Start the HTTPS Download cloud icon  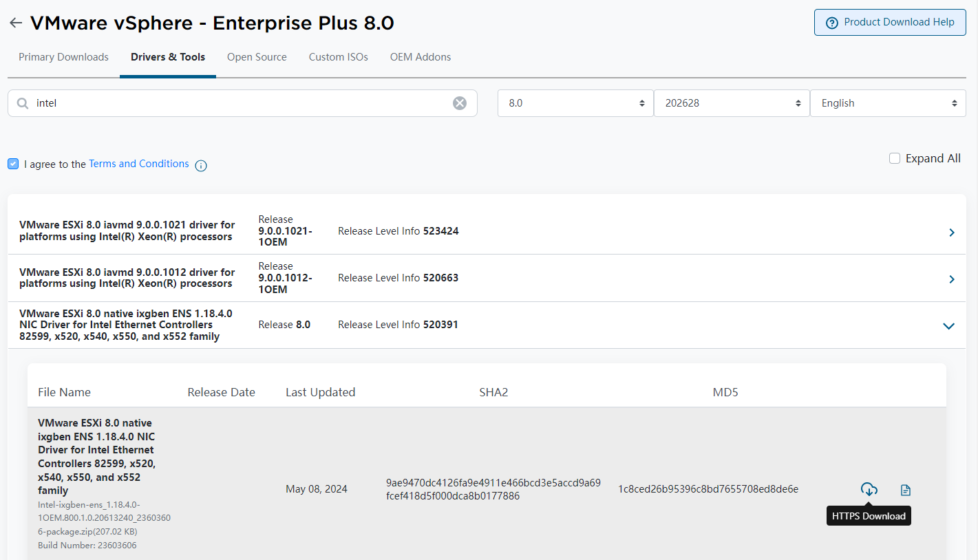coord(869,490)
